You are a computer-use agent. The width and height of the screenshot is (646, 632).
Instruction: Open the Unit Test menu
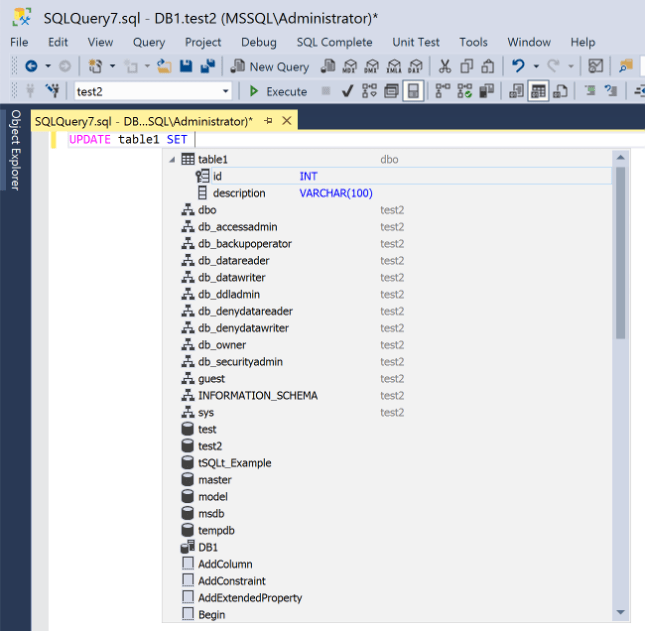coord(416,42)
